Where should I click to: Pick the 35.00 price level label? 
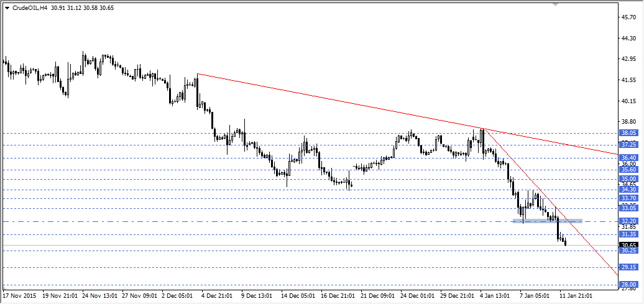click(x=628, y=179)
